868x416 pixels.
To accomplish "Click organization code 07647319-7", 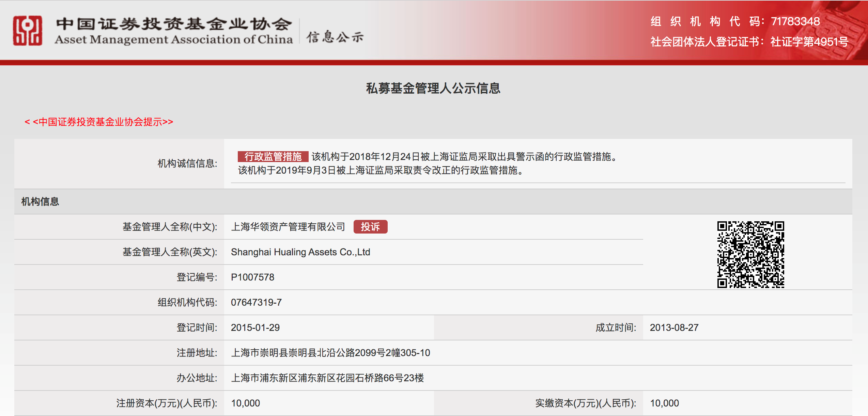I will [256, 302].
